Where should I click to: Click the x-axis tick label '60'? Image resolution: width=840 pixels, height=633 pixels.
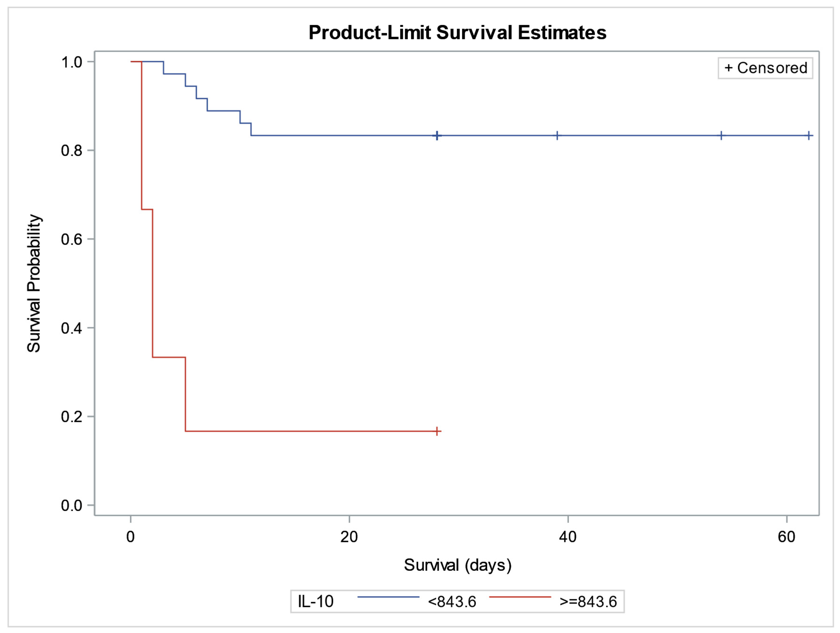(x=786, y=537)
